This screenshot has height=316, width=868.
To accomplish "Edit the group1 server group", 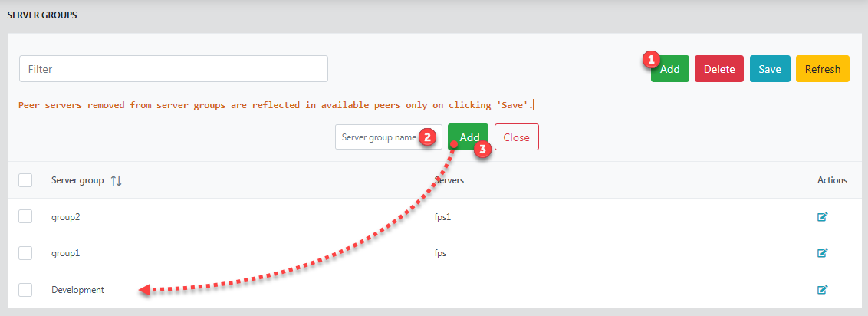I will [822, 253].
